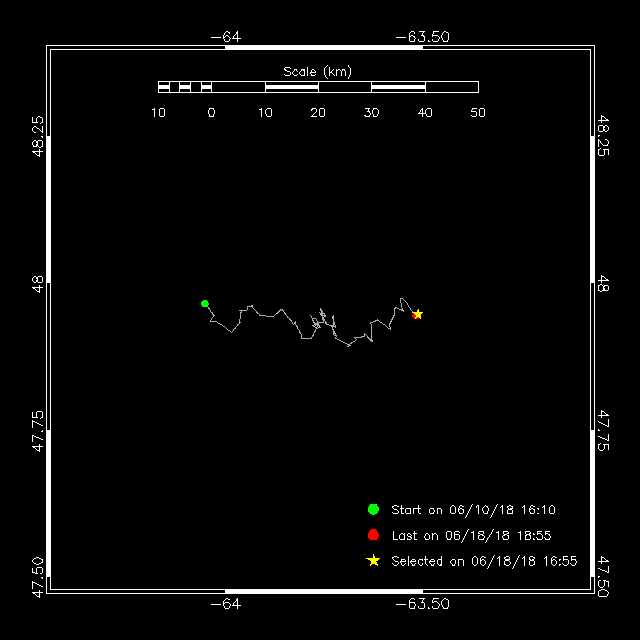Click the right axis latitude label '47.75'
This screenshot has height=640, width=640.
[x=603, y=431]
